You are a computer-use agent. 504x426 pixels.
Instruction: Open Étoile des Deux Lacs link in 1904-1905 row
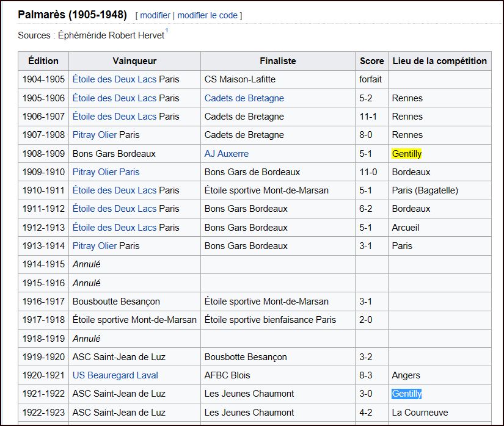(114, 79)
